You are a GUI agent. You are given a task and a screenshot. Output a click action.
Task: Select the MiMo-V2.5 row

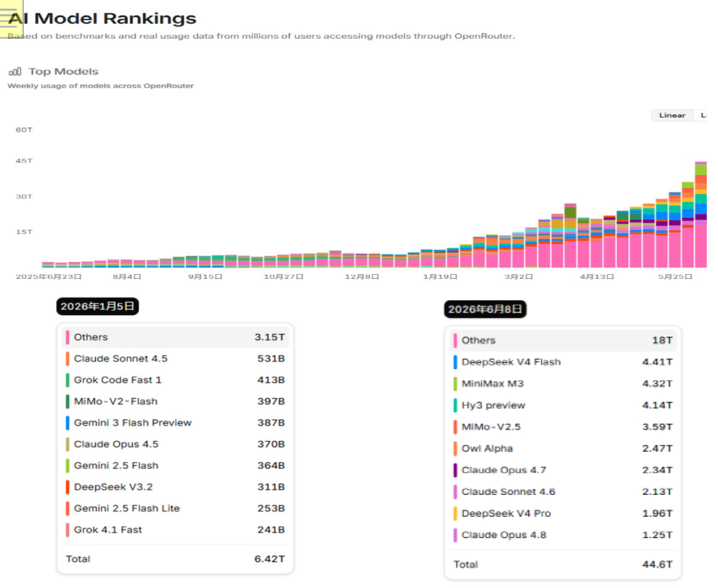point(563,426)
